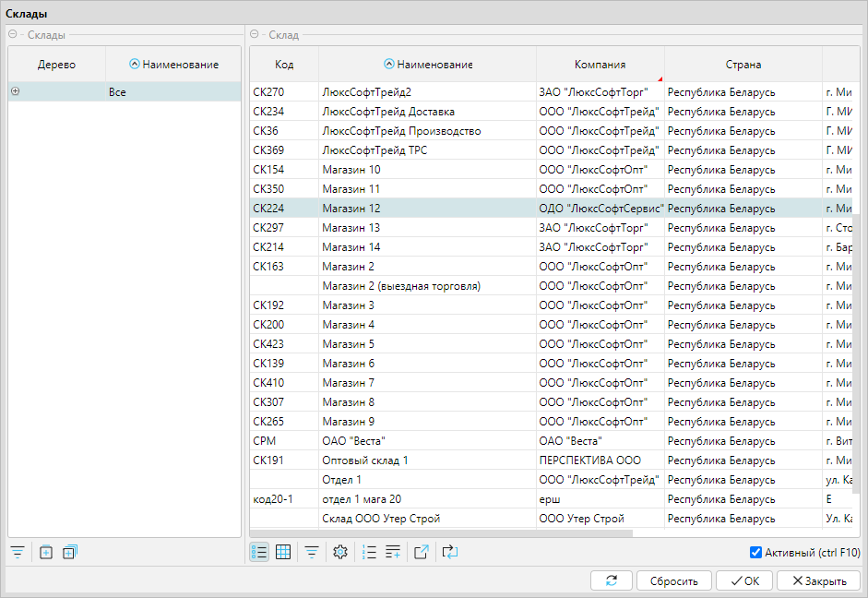Collapse the left Склады panel group
The height and width of the screenshot is (598, 868).
pos(13,35)
